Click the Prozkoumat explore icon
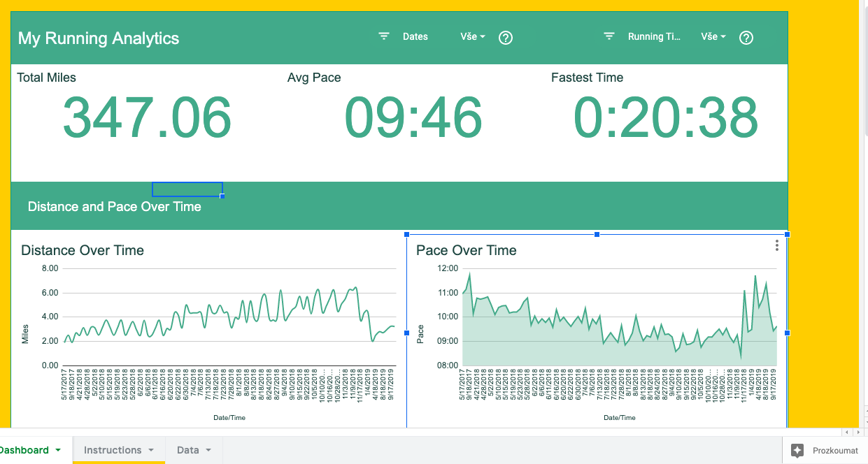 [x=797, y=451]
